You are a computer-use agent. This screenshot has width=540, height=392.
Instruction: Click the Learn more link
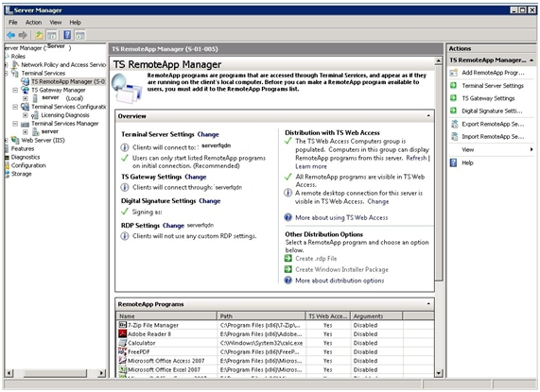311,166
